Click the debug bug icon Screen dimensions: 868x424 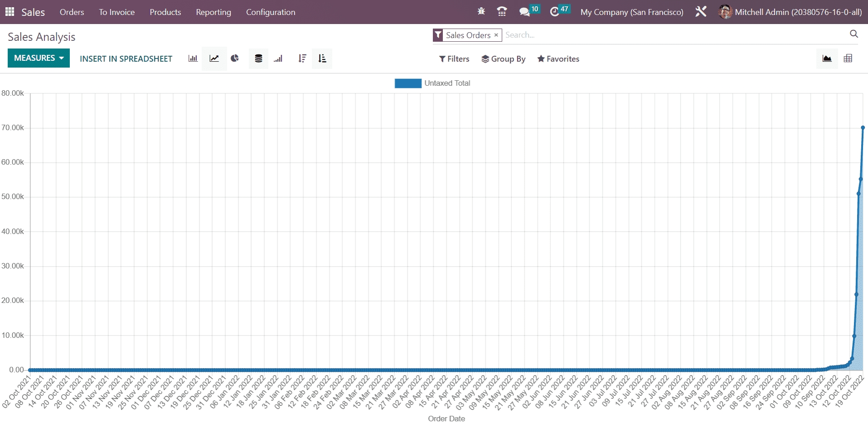pos(481,12)
